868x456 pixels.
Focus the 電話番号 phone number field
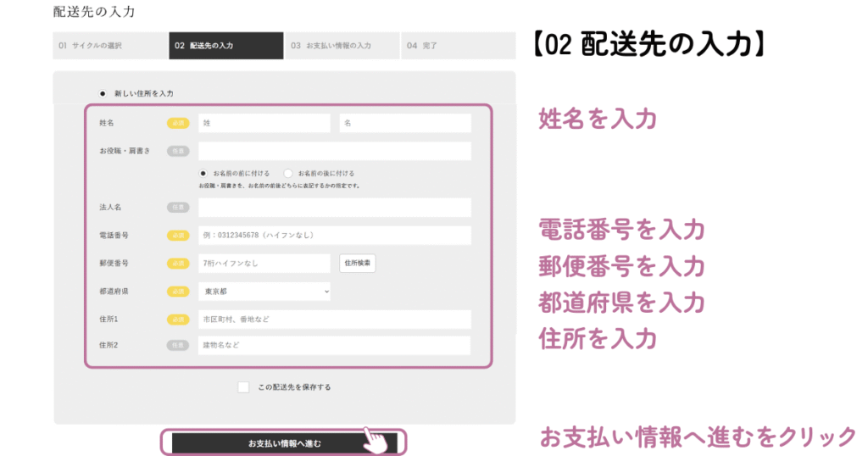[x=334, y=235]
